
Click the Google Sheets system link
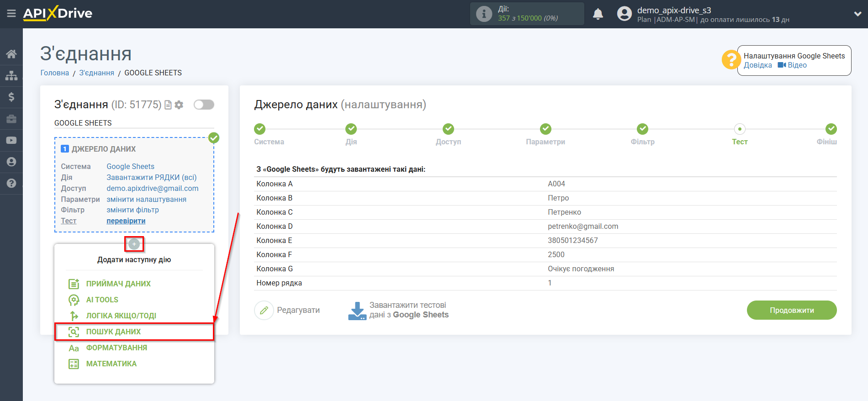[x=130, y=166]
